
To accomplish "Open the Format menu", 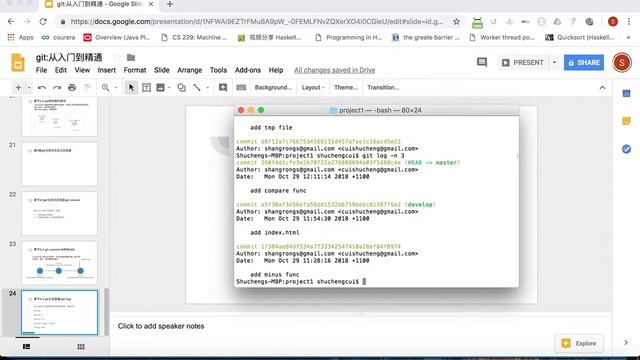I will (x=135, y=70).
